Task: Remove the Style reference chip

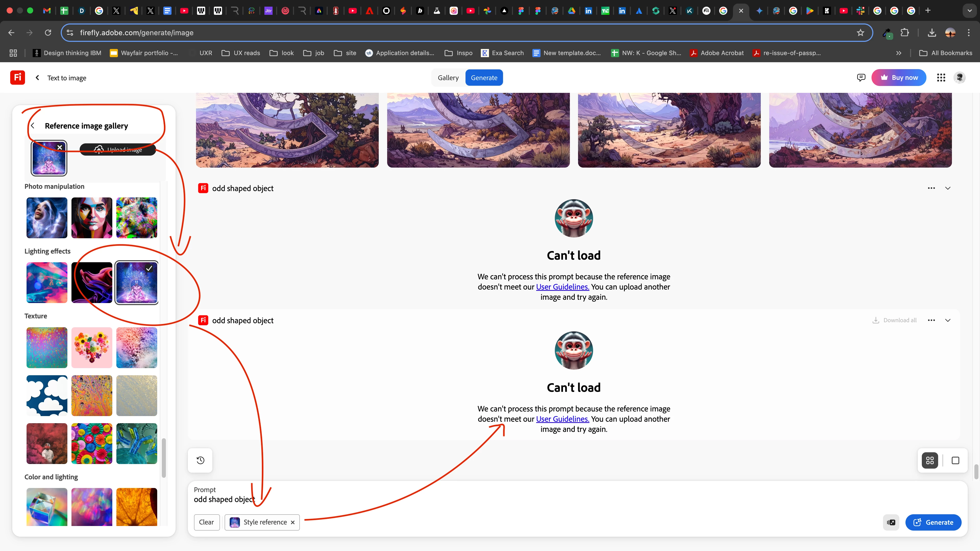Action: (x=292, y=522)
